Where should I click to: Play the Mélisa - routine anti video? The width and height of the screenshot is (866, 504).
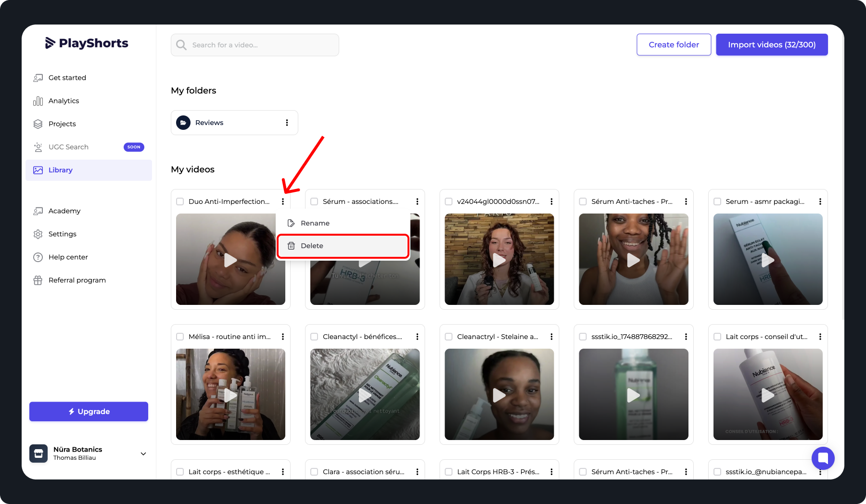[x=230, y=394]
